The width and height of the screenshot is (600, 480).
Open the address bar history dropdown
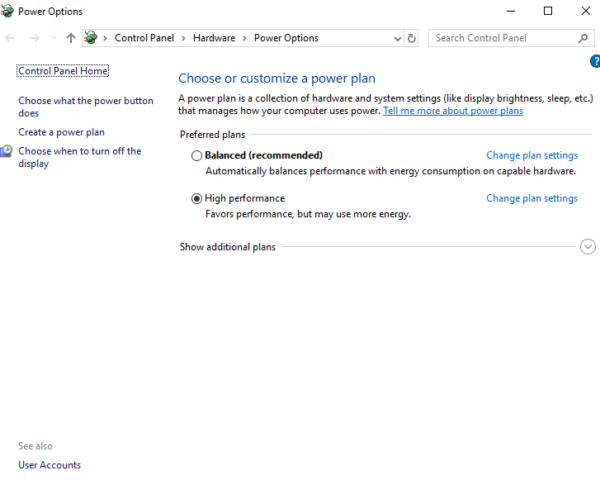click(x=397, y=38)
